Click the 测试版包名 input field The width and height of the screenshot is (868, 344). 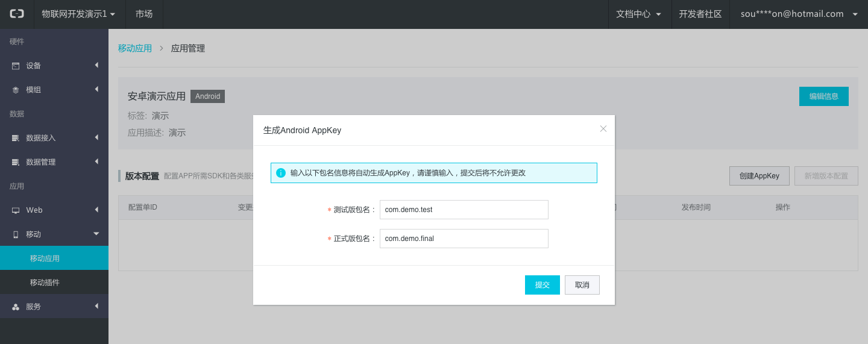tap(464, 210)
